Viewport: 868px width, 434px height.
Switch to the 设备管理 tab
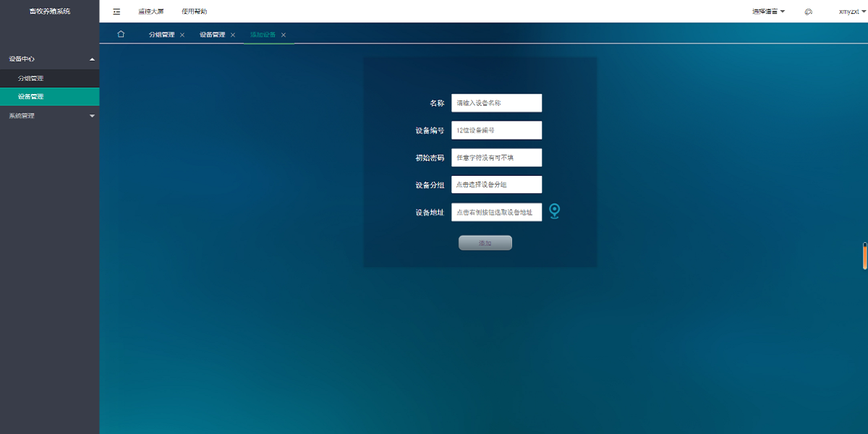212,35
